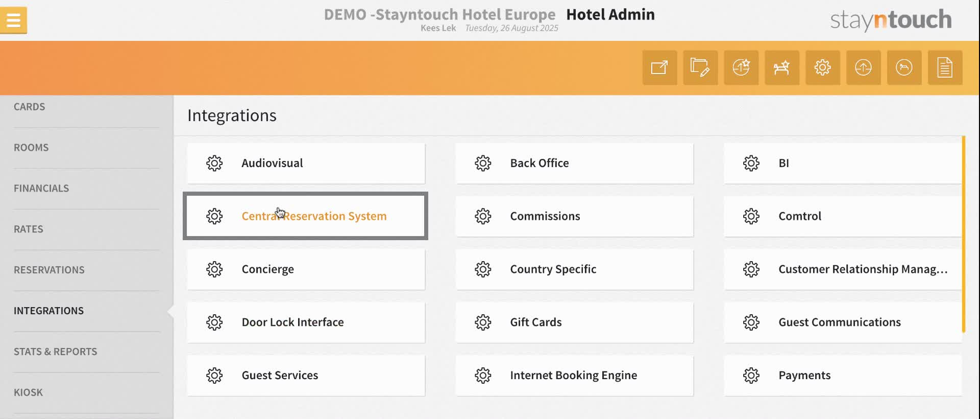Open the Guest Communications integration
Image resolution: width=980 pixels, height=419 pixels.
843,322
